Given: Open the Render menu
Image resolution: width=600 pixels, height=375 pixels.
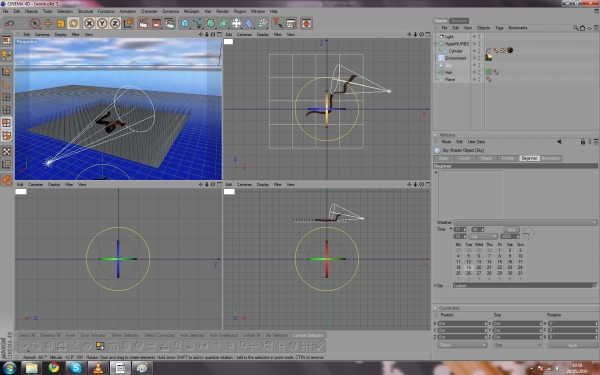Looking at the screenshot, I should pos(222,11).
